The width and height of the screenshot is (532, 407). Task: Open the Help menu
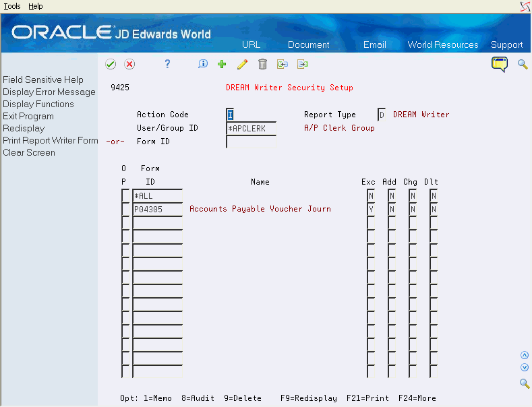[x=36, y=6]
